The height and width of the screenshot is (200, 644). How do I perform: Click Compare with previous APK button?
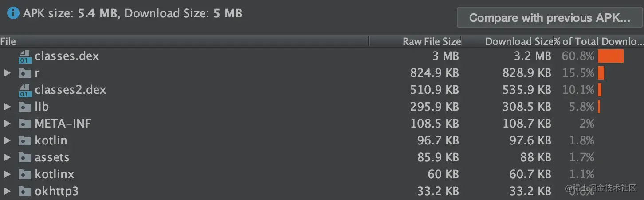[550, 18]
